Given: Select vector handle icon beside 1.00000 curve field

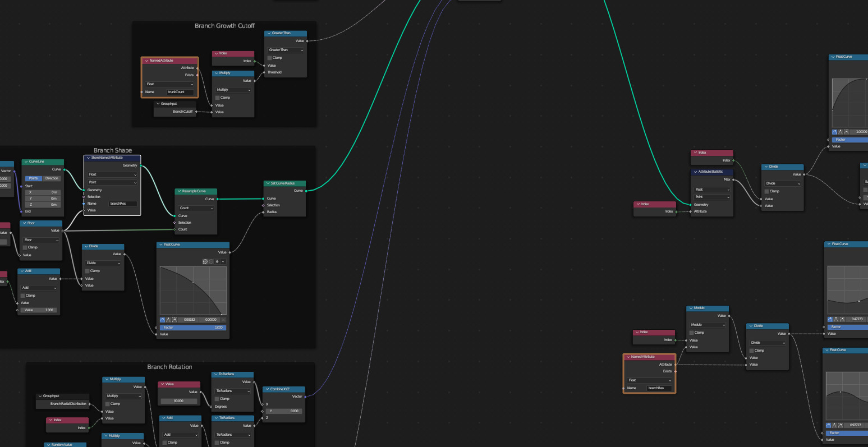Looking at the screenshot, I should pos(841,132).
